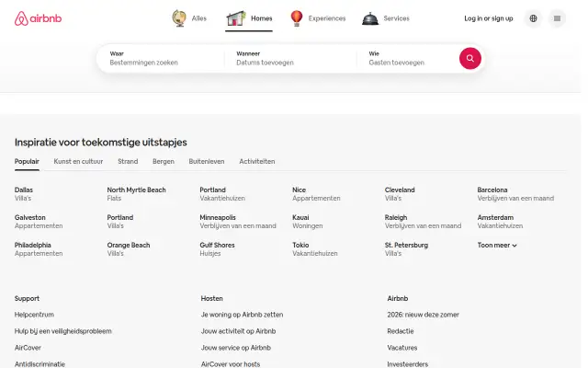Open Tokio Vakantiehuizen link
588x368 pixels.
[x=314, y=249]
